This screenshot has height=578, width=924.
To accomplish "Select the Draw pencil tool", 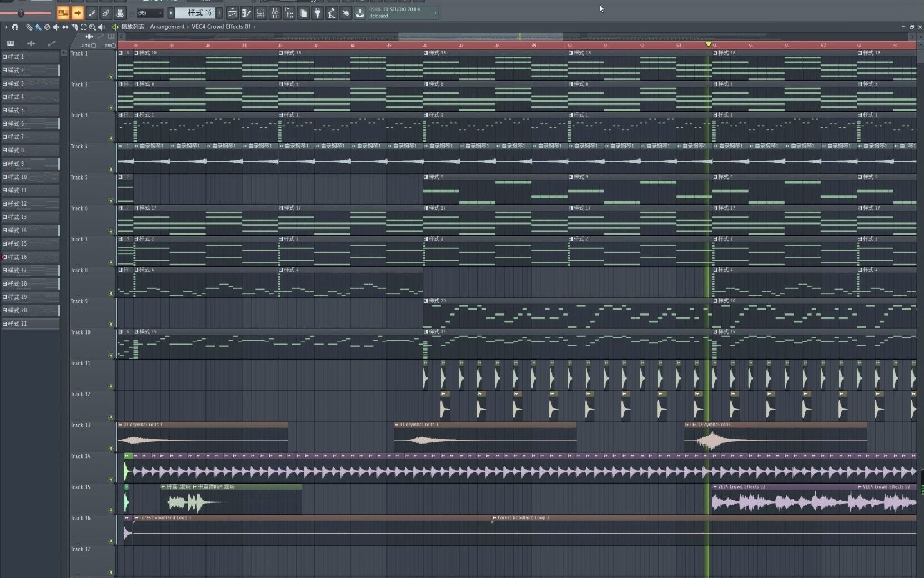I will 29,27.
